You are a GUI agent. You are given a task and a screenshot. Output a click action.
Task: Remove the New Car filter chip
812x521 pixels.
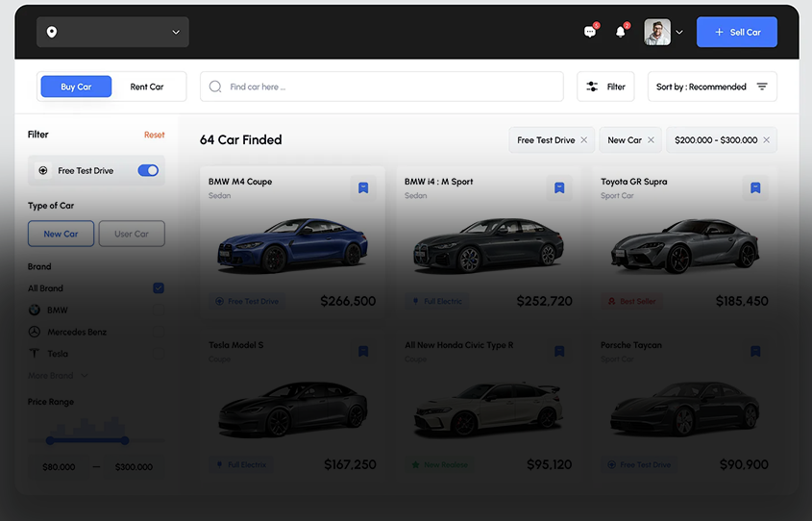651,139
